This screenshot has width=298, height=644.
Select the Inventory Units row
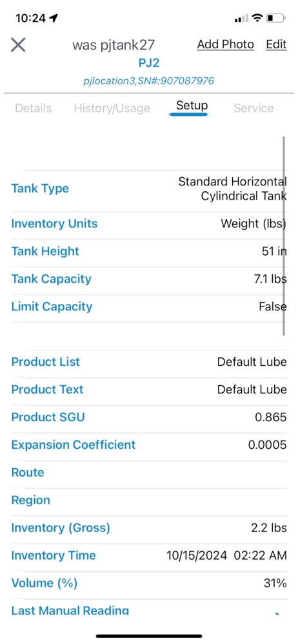149,224
